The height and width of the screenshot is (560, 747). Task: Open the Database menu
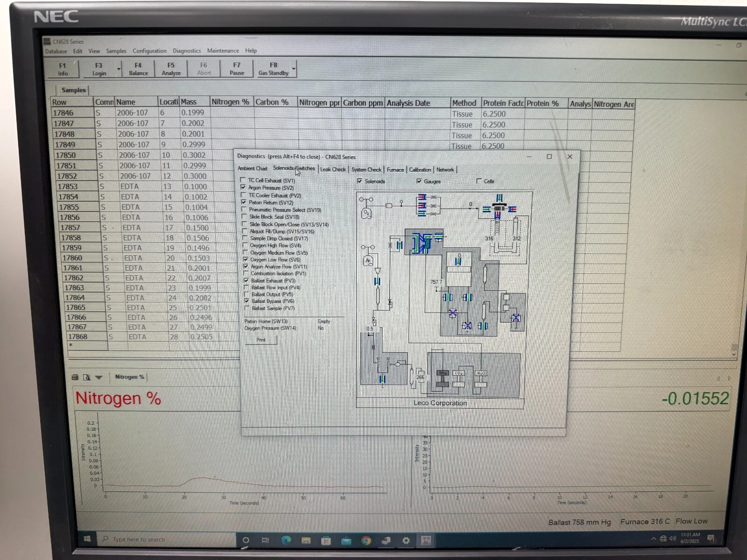[56, 51]
